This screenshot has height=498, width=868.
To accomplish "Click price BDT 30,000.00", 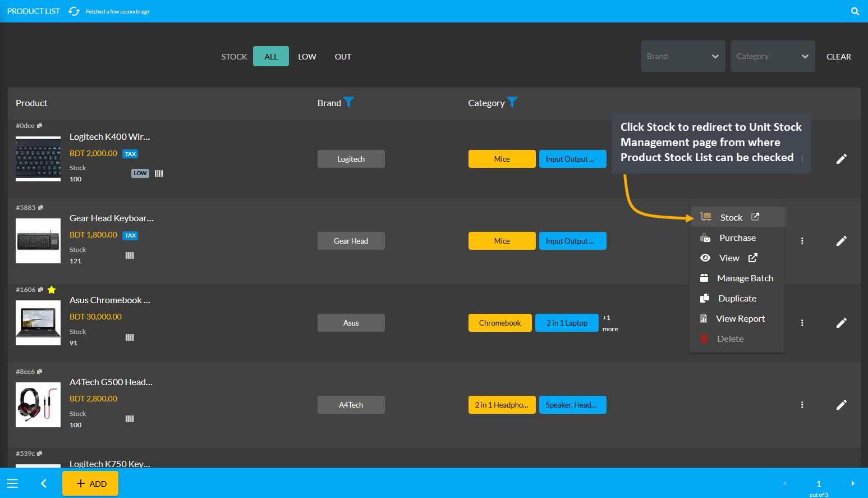I will click(95, 317).
